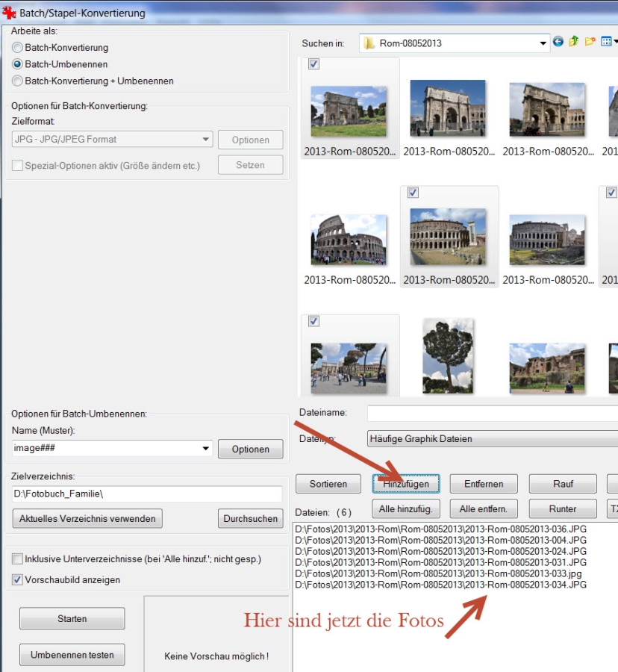
Task: Select file entry ending -033.jpg in list
Action: [439, 573]
